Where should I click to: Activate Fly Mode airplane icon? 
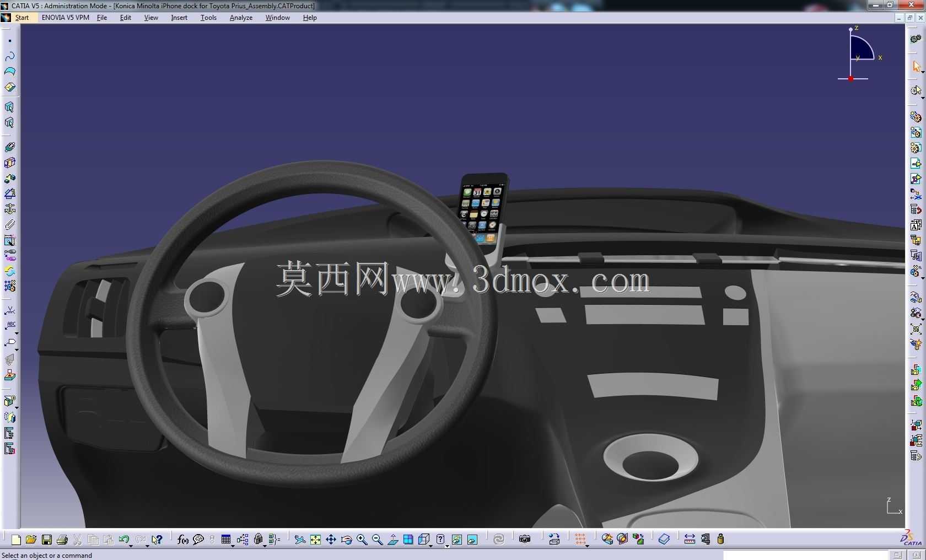[300, 540]
